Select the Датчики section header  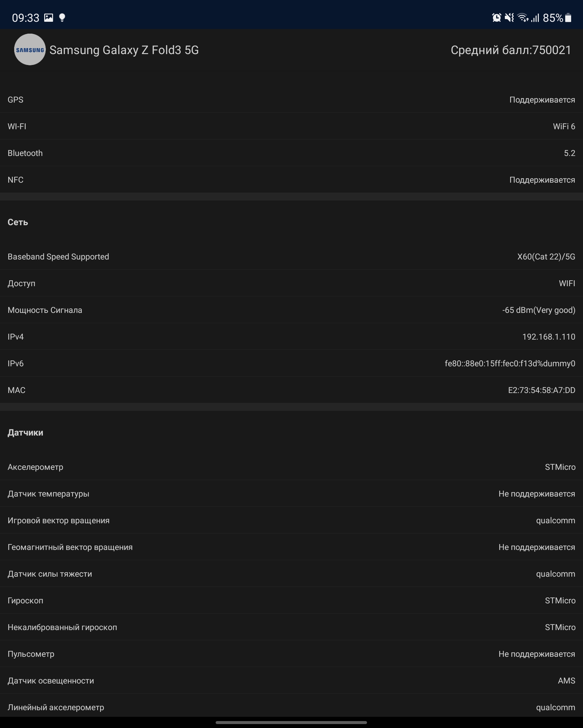[25, 433]
